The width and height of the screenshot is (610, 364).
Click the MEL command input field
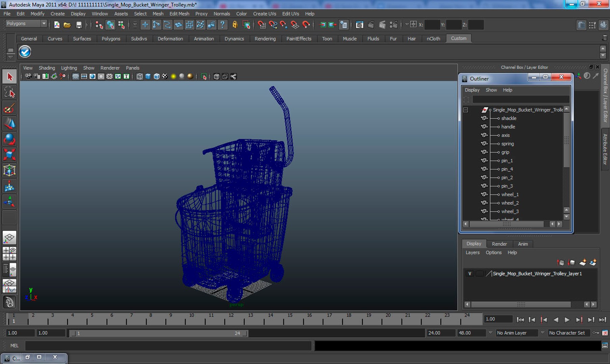(x=168, y=346)
